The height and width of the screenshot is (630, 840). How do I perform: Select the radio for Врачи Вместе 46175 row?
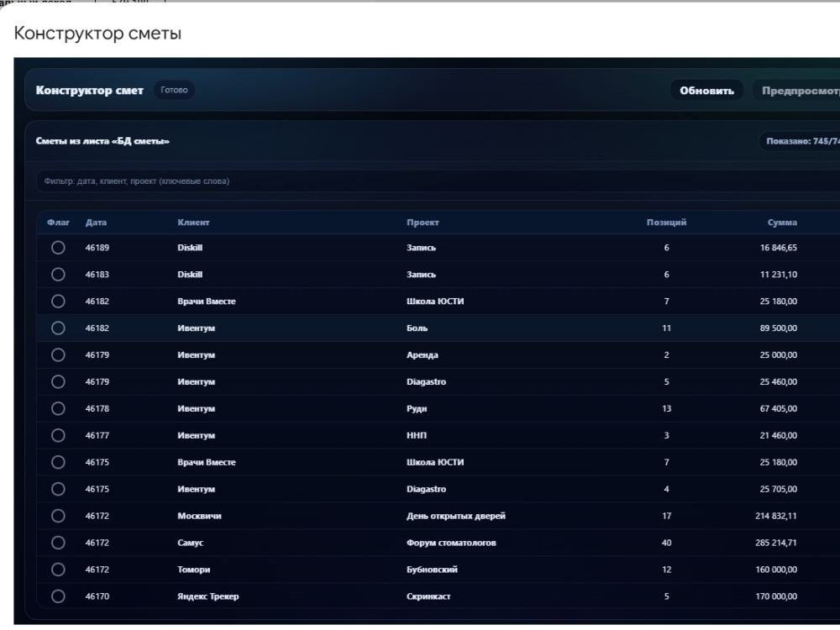(x=59, y=462)
